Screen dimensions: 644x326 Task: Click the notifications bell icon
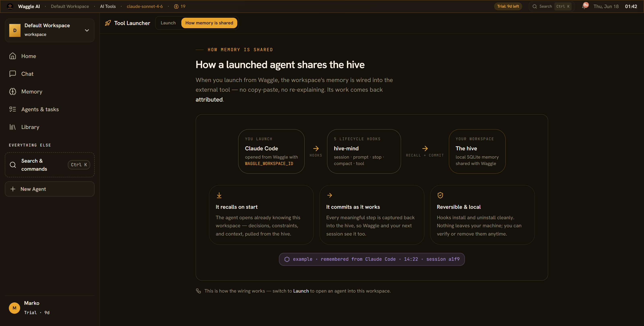pyautogui.click(x=584, y=6)
